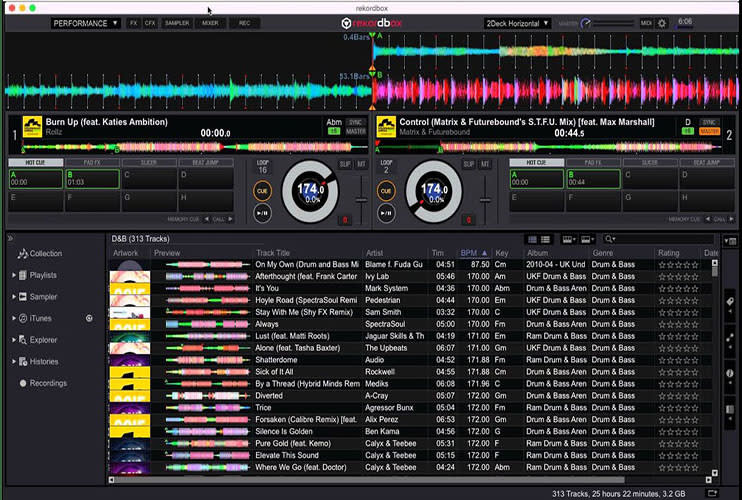Expand the Sampler tree item
Image resolution: width=742 pixels, height=500 pixels.
[x=14, y=297]
